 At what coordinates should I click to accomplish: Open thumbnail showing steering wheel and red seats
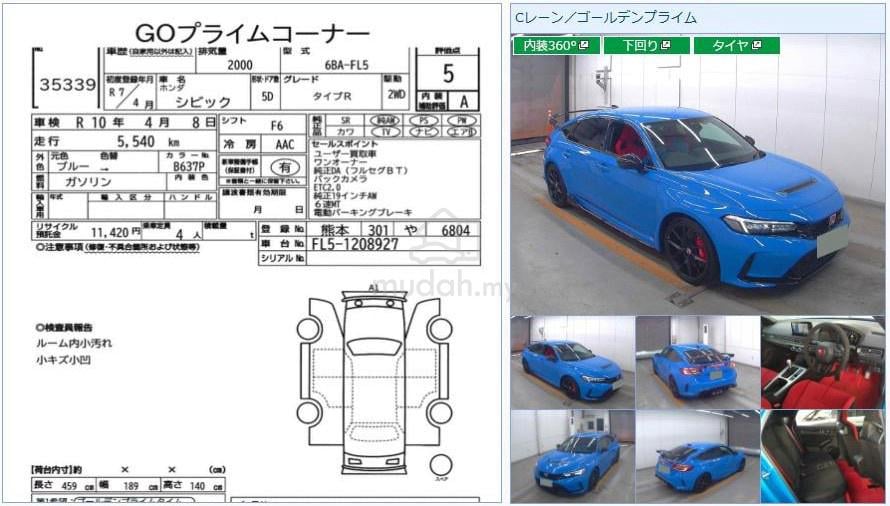click(822, 362)
